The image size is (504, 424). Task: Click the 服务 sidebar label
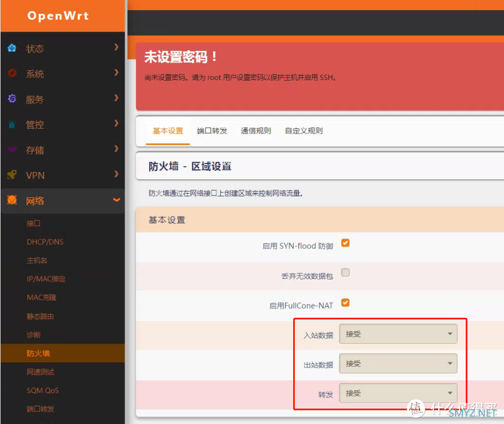35,99
